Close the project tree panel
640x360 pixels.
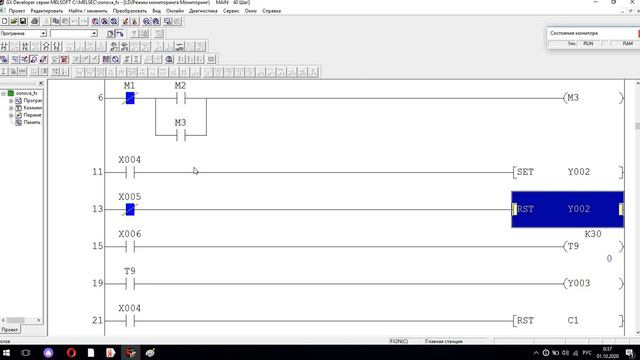[41, 83]
